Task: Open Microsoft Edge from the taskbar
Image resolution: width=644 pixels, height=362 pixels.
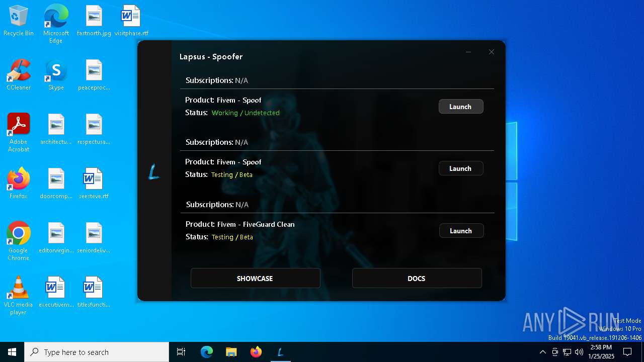Action: [x=207, y=352]
